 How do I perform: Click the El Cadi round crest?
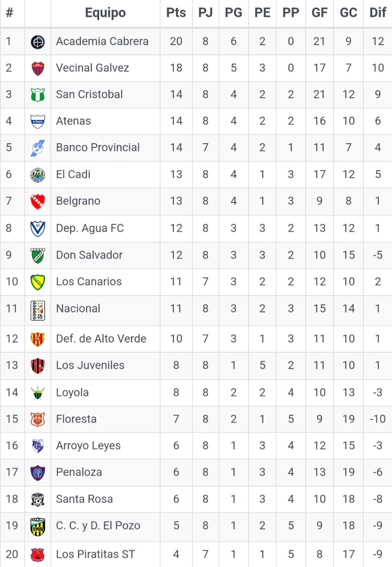38,175
